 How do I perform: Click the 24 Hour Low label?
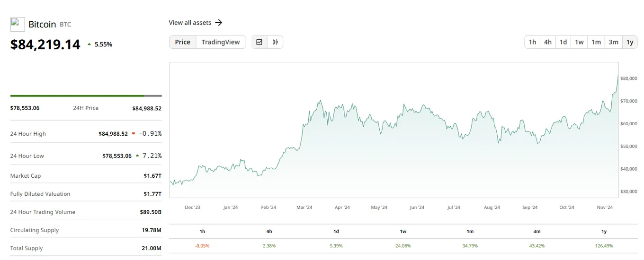pyautogui.click(x=27, y=156)
